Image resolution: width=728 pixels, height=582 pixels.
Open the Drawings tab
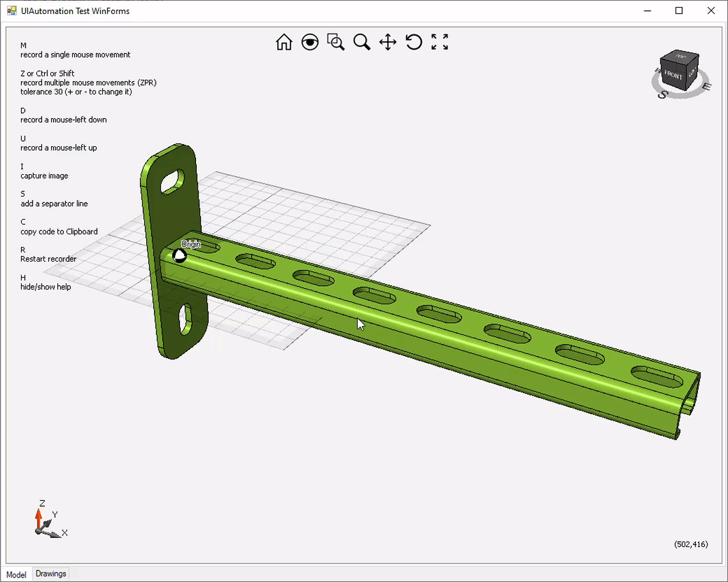click(x=51, y=574)
